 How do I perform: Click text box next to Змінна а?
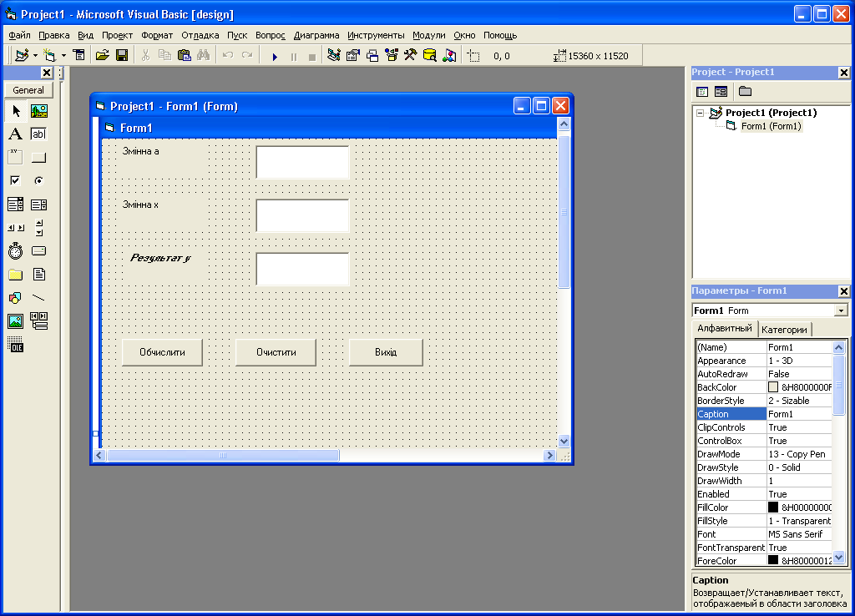(302, 162)
